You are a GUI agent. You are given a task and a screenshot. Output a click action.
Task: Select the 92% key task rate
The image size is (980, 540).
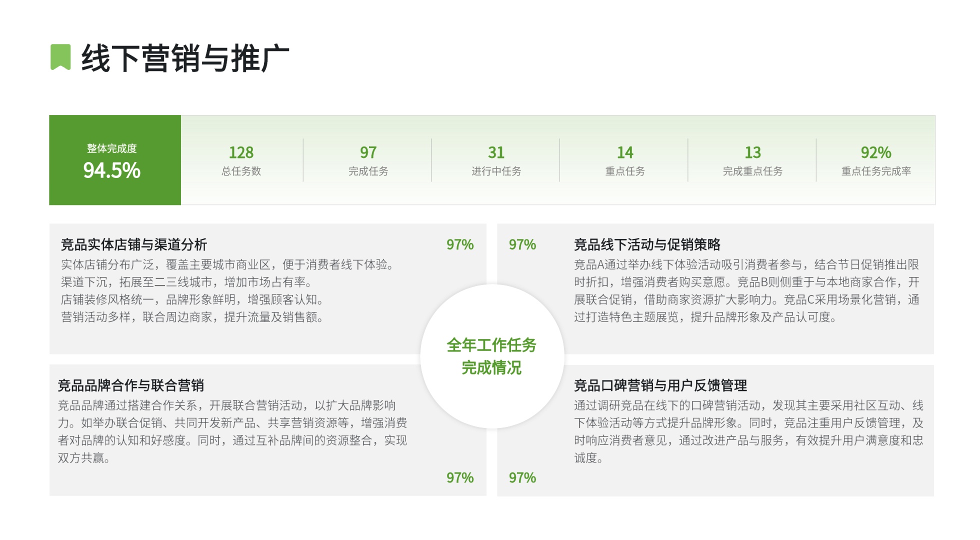coord(876,152)
